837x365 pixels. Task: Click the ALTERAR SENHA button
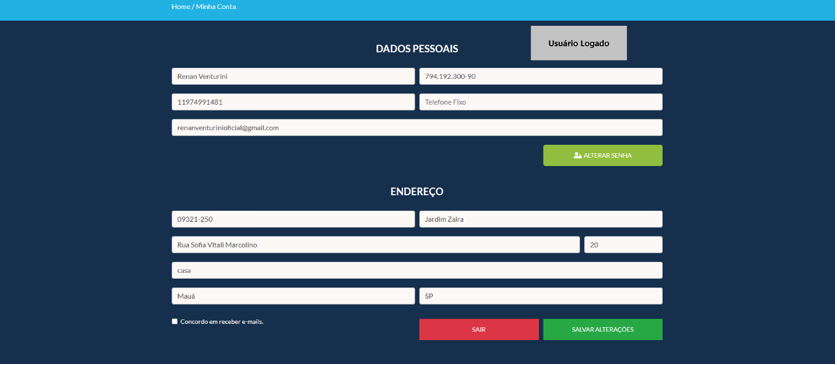click(x=603, y=155)
